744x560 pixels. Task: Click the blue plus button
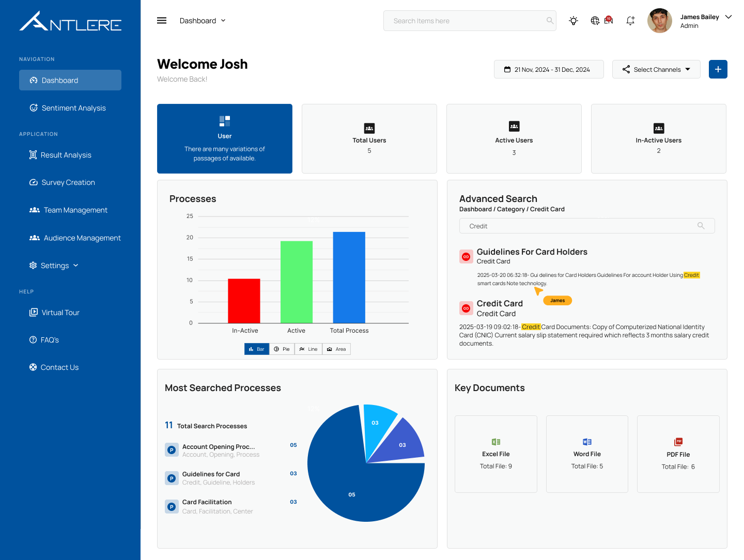click(718, 69)
